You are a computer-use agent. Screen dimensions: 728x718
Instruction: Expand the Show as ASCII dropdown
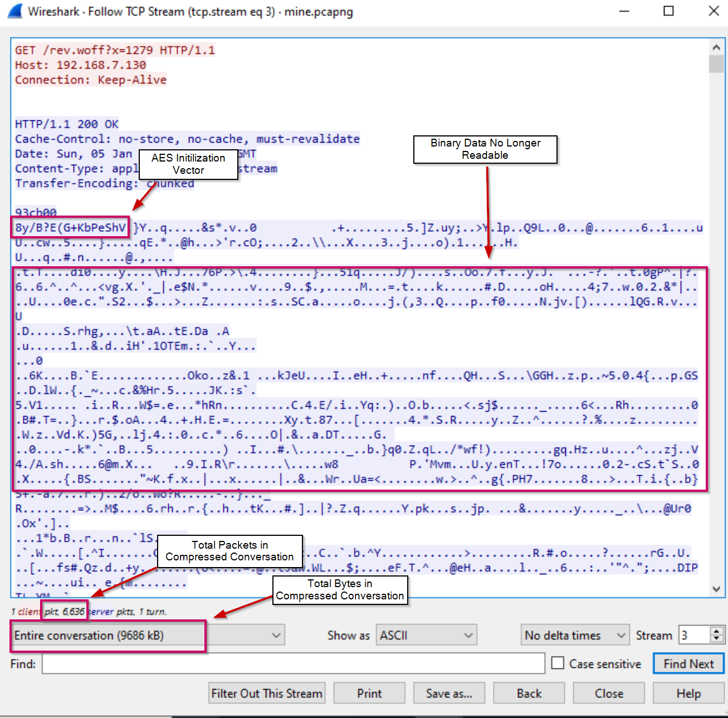click(x=426, y=636)
